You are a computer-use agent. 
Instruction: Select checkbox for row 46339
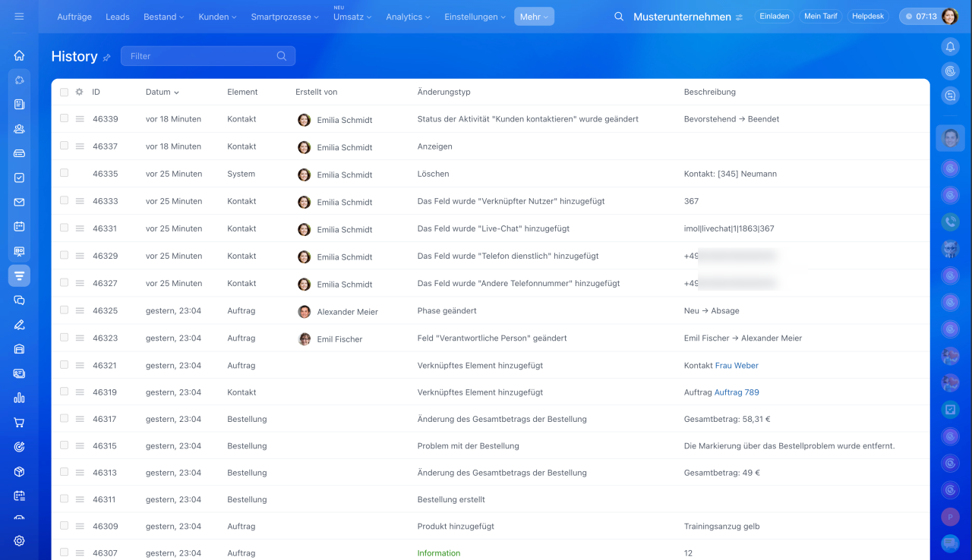[x=65, y=118]
